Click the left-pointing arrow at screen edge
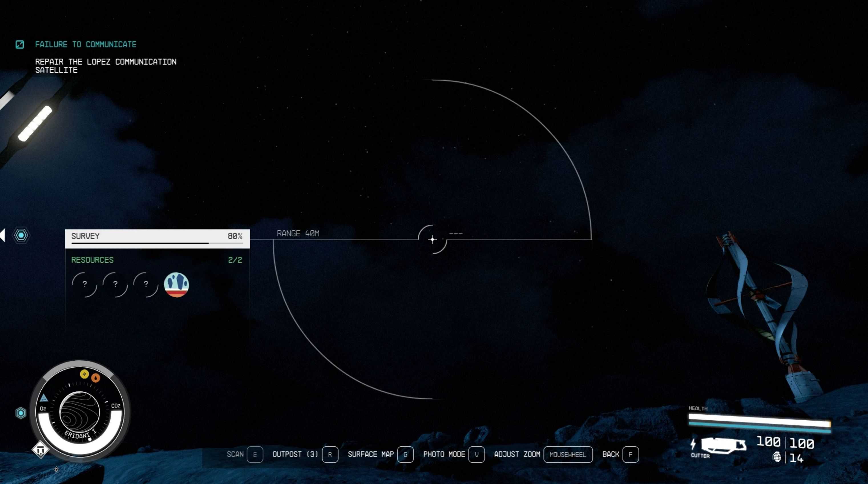This screenshot has width=868, height=484. point(3,235)
